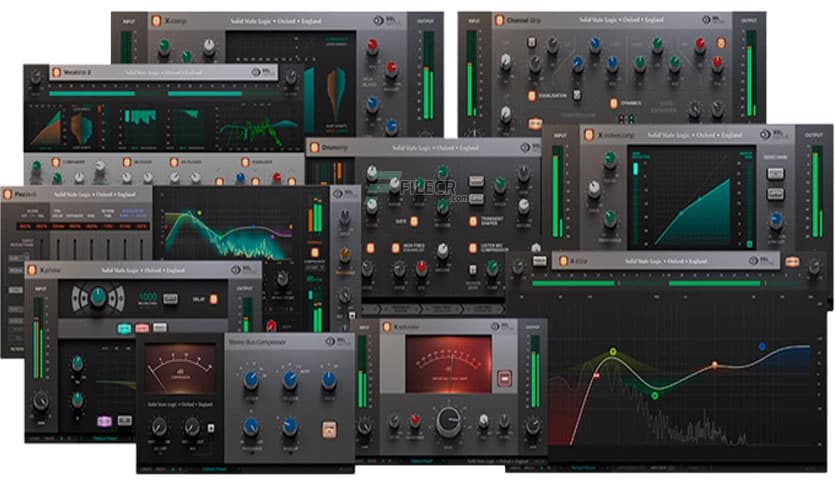836x484 pixels.
Task: Click the topmost red knob in X-Comp
Action: [x=372, y=46]
